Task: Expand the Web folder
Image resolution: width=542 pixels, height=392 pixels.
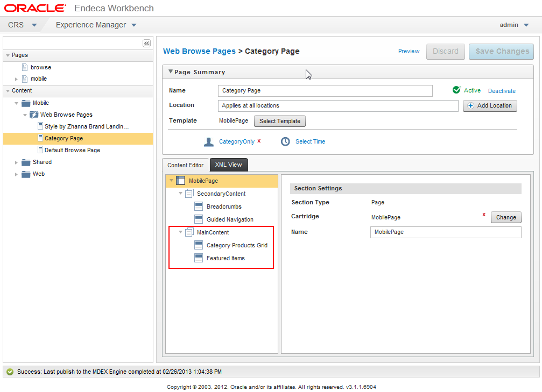Action: (x=16, y=174)
